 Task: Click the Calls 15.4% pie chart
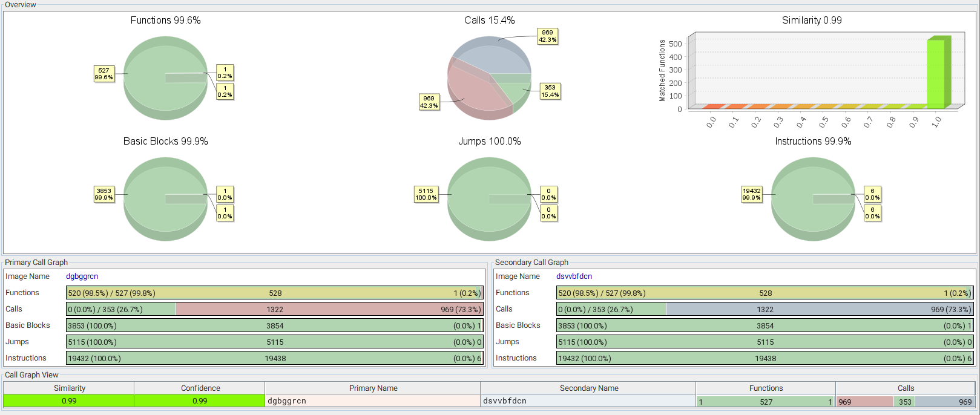point(489,79)
